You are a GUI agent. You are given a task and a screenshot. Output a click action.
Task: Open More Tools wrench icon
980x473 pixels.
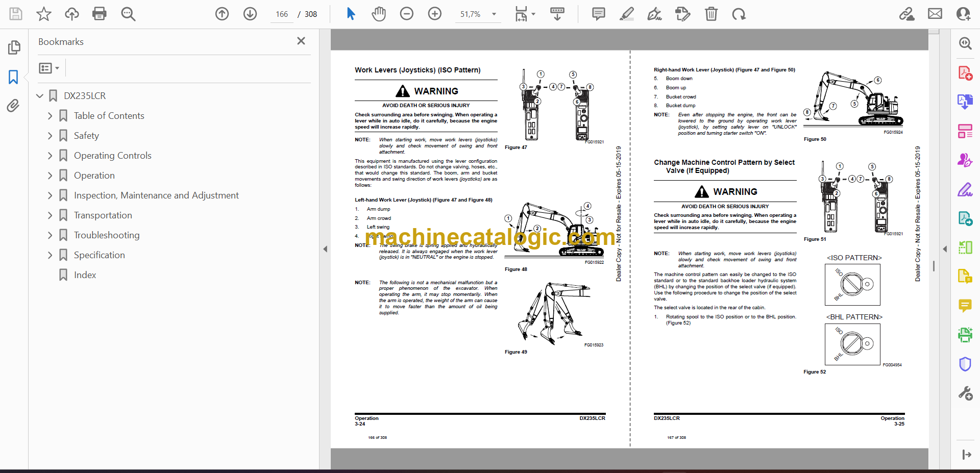(x=965, y=393)
